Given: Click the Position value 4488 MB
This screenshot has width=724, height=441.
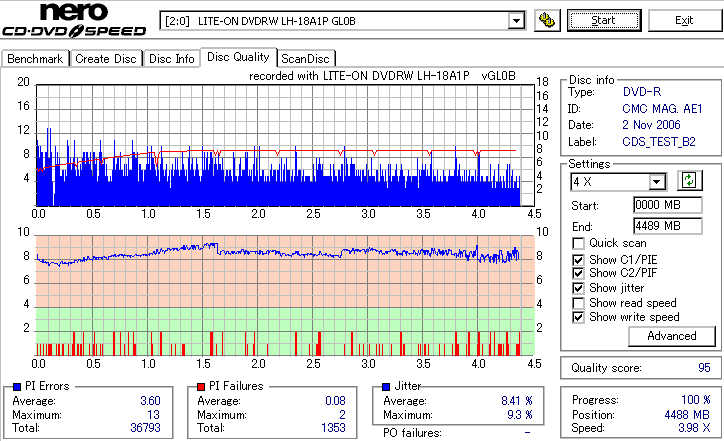Looking at the screenshot, I should click(x=687, y=415).
